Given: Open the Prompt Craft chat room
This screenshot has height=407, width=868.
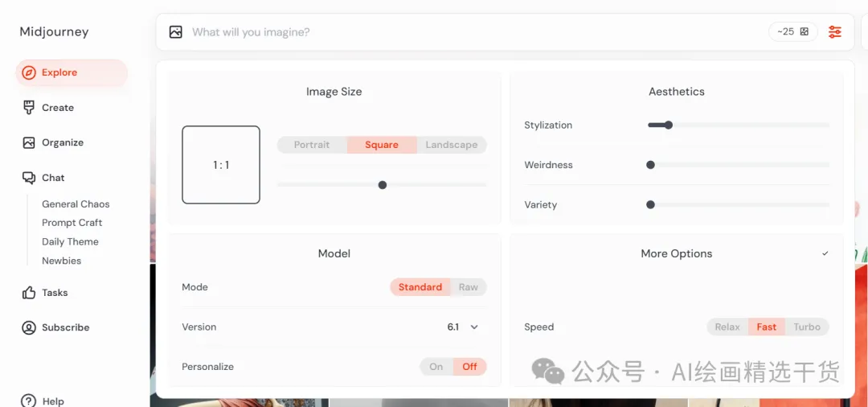Looking at the screenshot, I should [x=72, y=223].
